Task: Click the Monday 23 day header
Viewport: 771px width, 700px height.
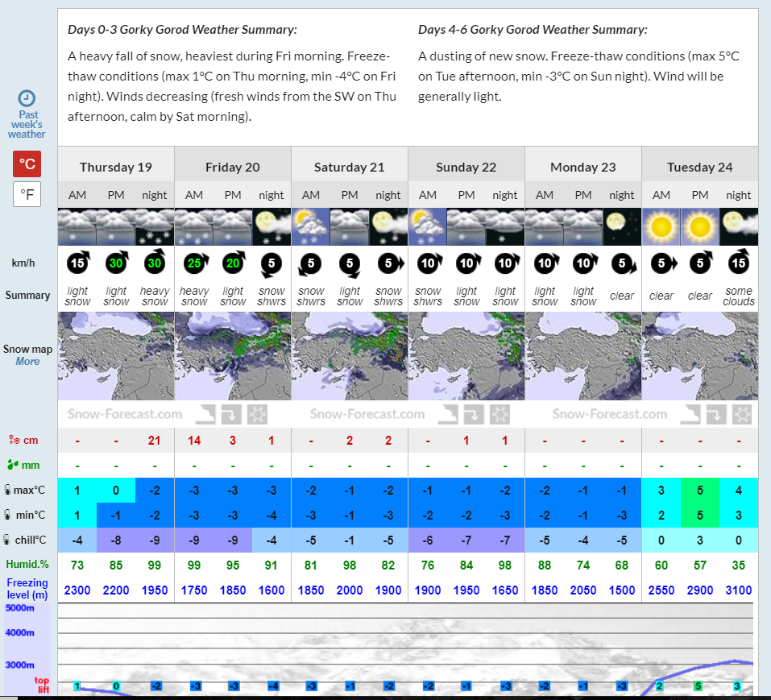Action: 583,167
